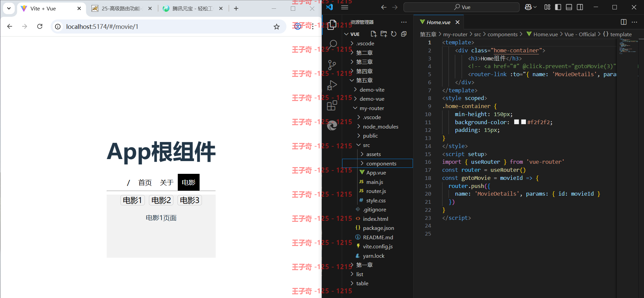Click the site information icon
Image resolution: width=644 pixels, height=298 pixels.
[58, 27]
